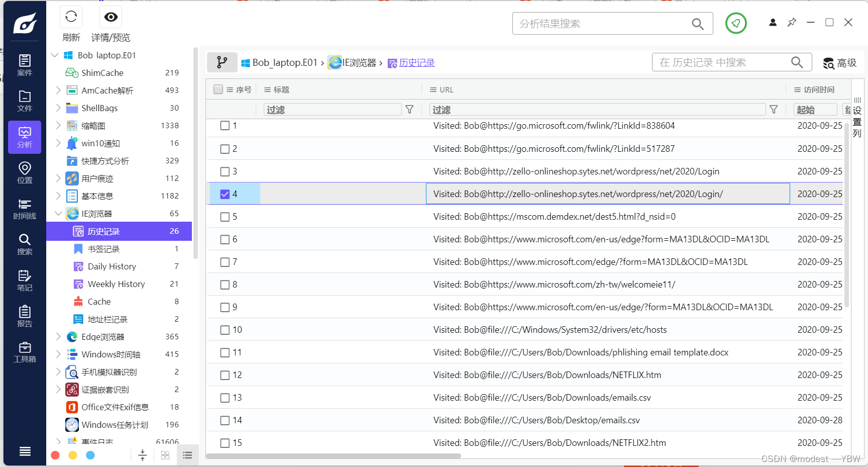Select the 分析 (Analysis) sidebar icon
Image resolution: width=868 pixels, height=467 pixels.
click(x=25, y=137)
